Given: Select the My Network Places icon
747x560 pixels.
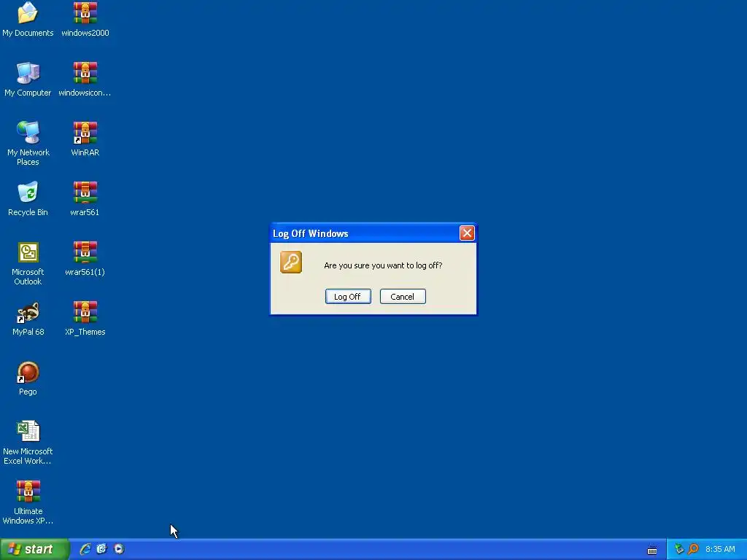Looking at the screenshot, I should pos(28,143).
